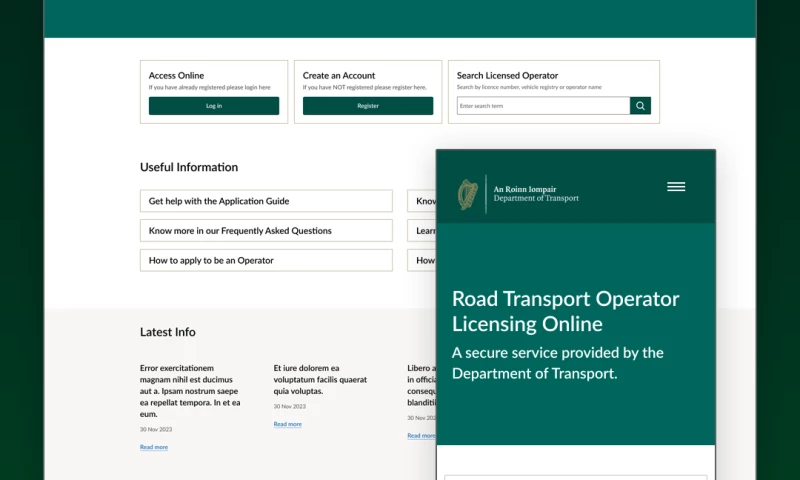Click the Search Licensed Operator card heading
This screenshot has height=480, width=800.
pyautogui.click(x=507, y=76)
